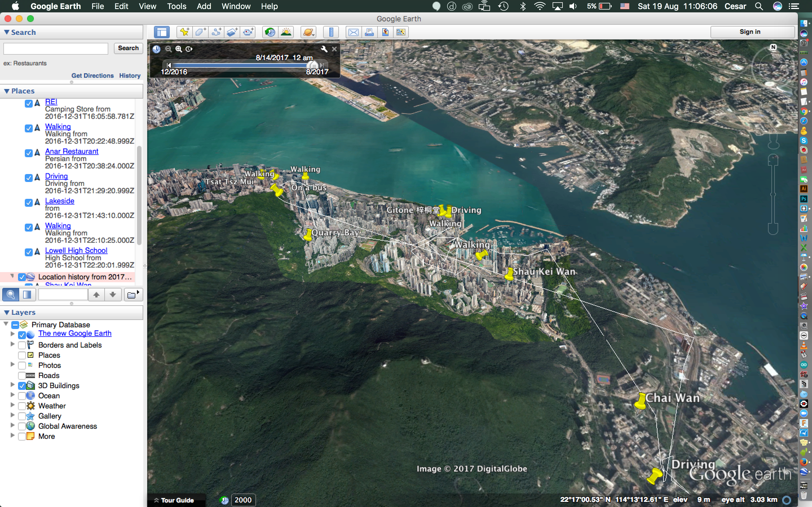
Task: Open the planet switcher dropdown
Action: click(x=308, y=32)
